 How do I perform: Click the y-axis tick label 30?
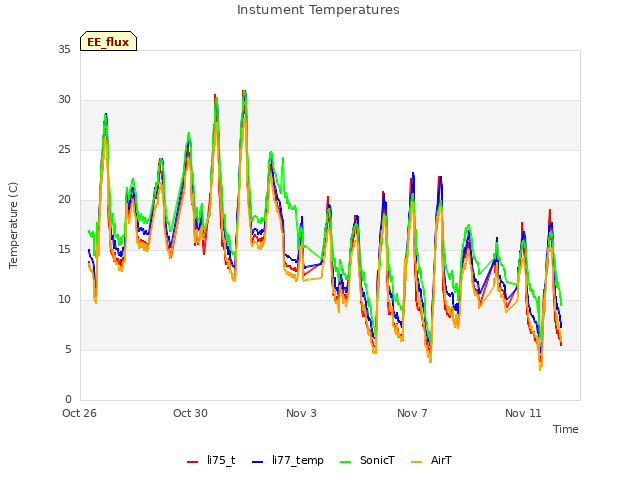click(64, 100)
